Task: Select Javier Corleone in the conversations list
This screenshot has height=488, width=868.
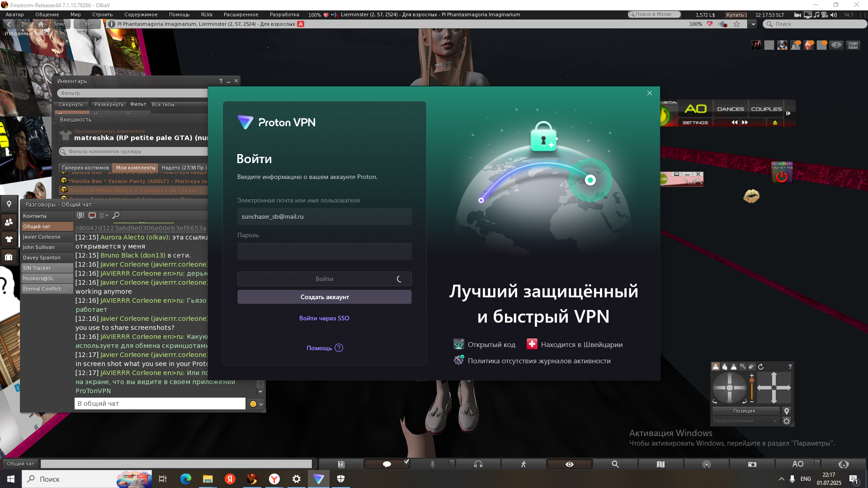Action: point(47,237)
